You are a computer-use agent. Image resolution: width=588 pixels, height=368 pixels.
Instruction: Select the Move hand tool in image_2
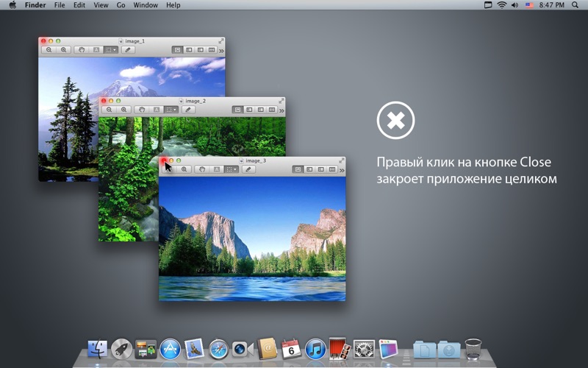pos(142,110)
